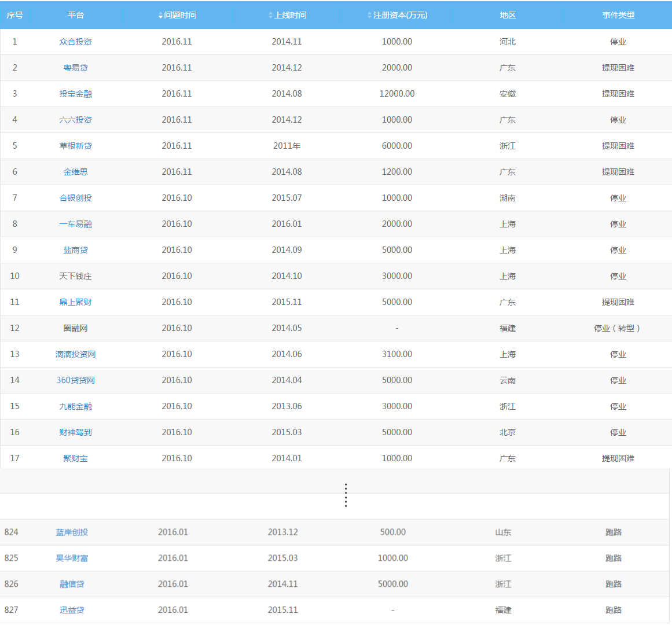Open the 六六投资 platform link

point(75,120)
